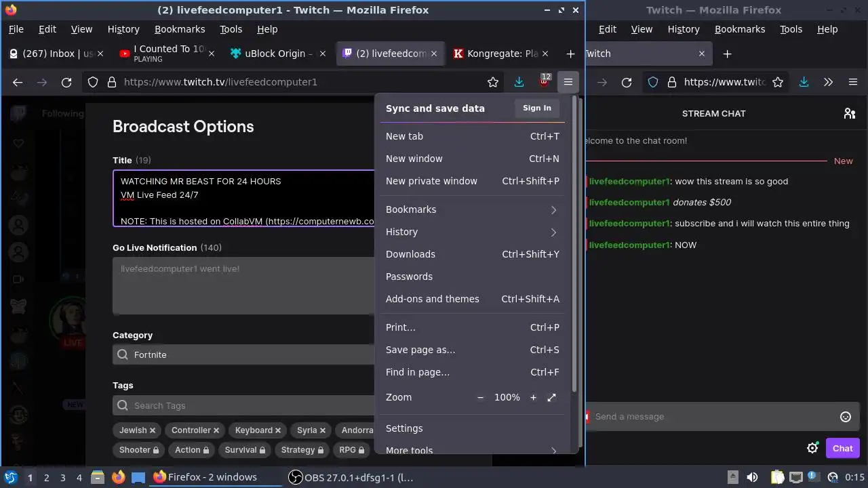This screenshot has height=488, width=868.
Task: Remove the Syria tag
Action: tap(323, 430)
